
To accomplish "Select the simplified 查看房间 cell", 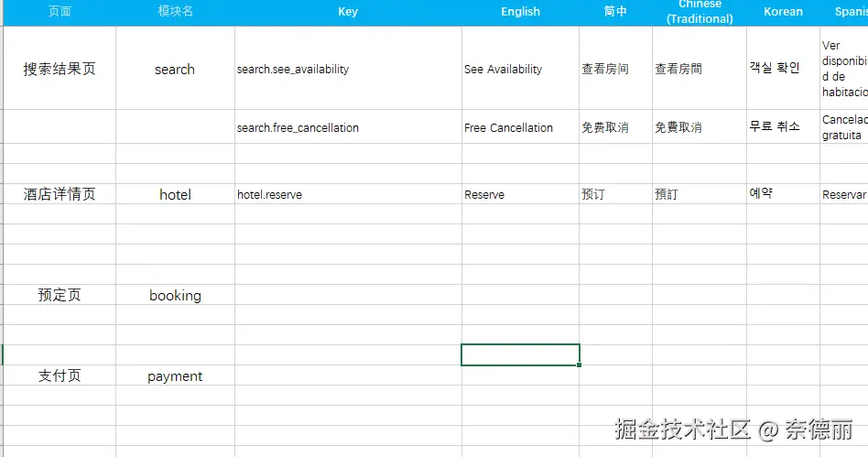I will click(x=615, y=68).
